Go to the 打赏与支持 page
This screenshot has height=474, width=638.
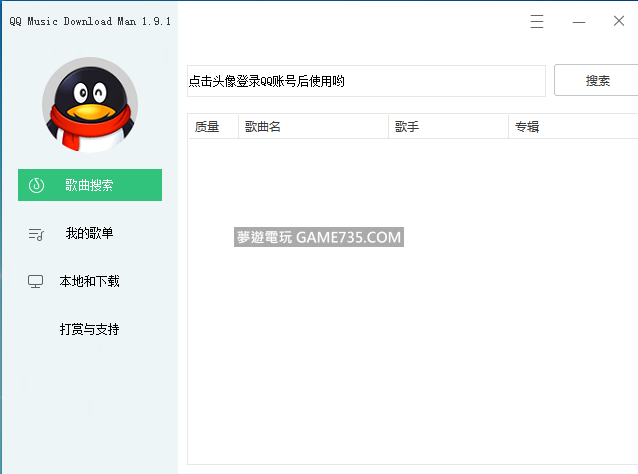[x=89, y=329]
